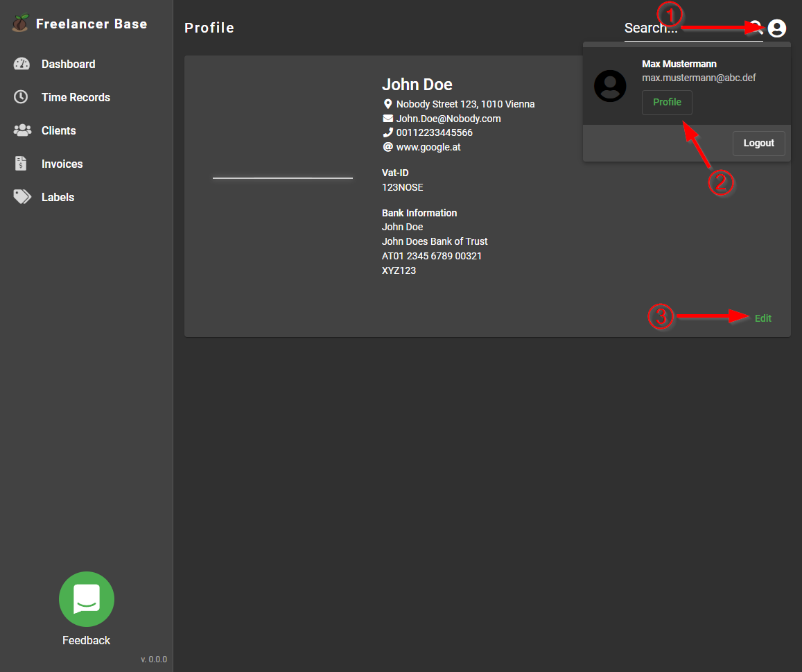This screenshot has height=672, width=802.
Task: Click the Logout button
Action: (x=758, y=144)
